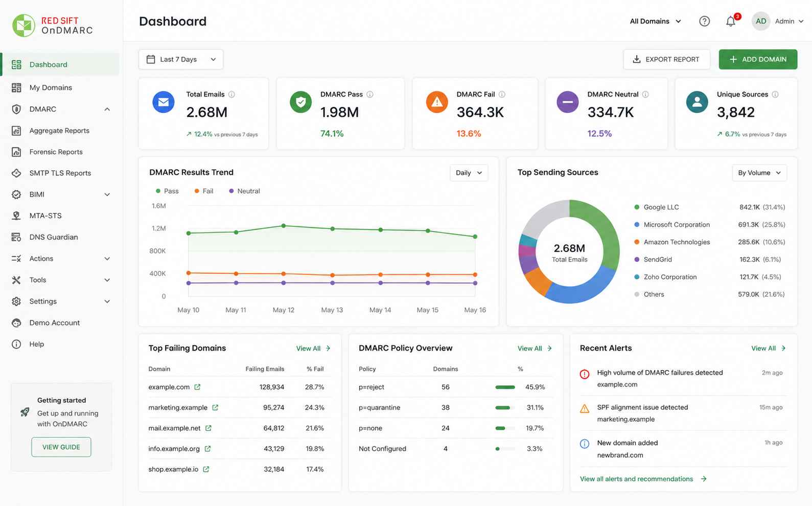
Task: Open Aggregate Reports
Action: point(60,130)
